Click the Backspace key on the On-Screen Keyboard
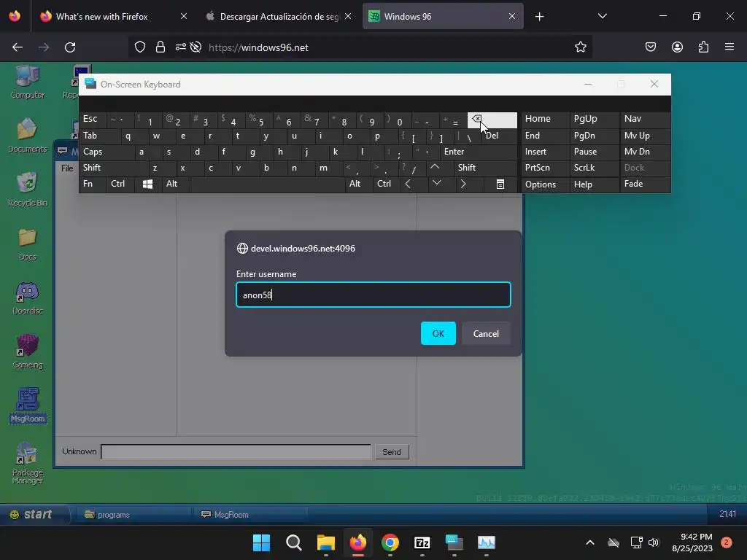The width and height of the screenshot is (747, 560). point(492,120)
